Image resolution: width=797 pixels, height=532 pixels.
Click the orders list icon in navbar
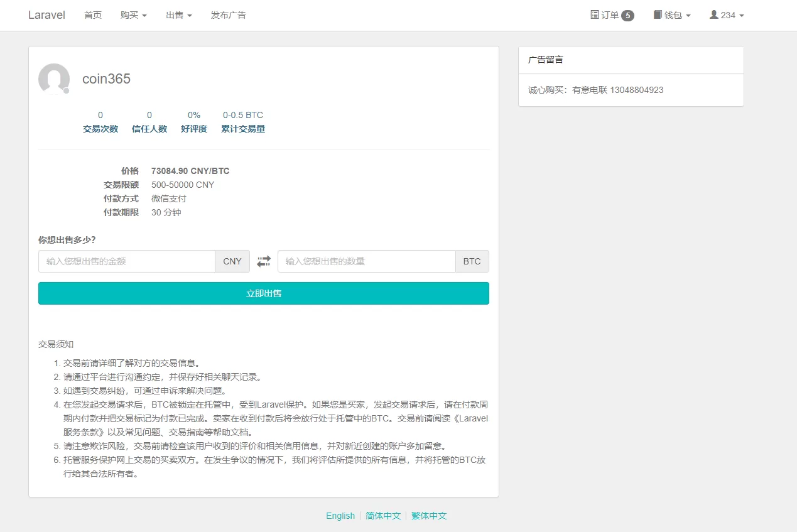click(595, 15)
